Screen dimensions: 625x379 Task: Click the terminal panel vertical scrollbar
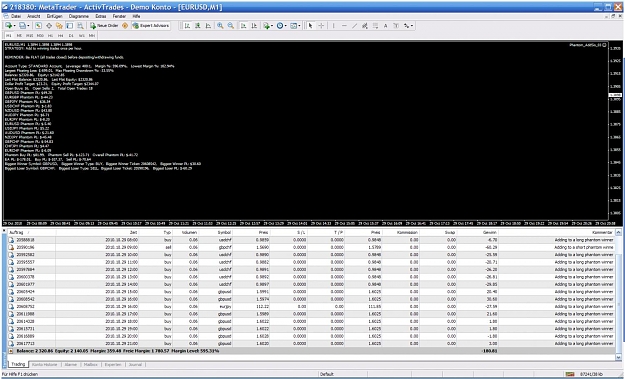[618, 295]
